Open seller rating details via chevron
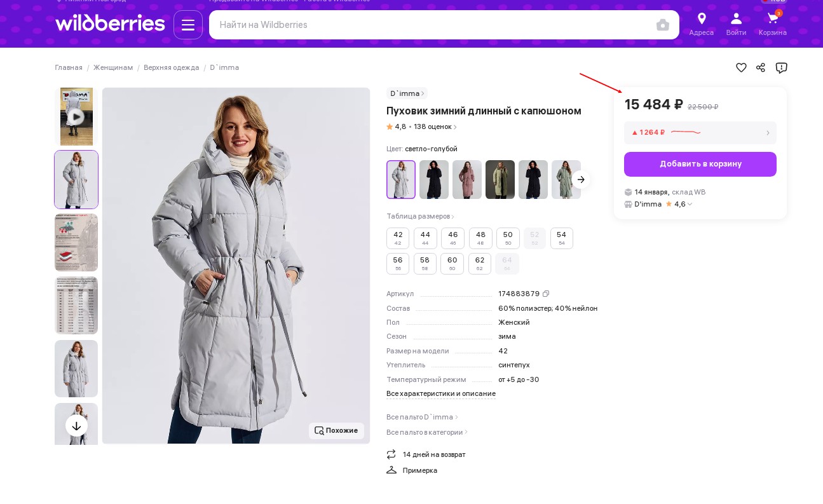Screen dimensions: 823x504 point(690,204)
